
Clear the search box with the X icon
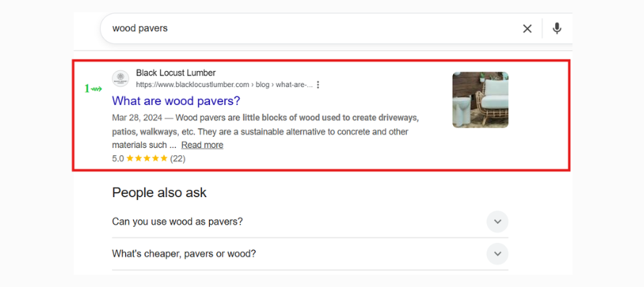pos(527,28)
